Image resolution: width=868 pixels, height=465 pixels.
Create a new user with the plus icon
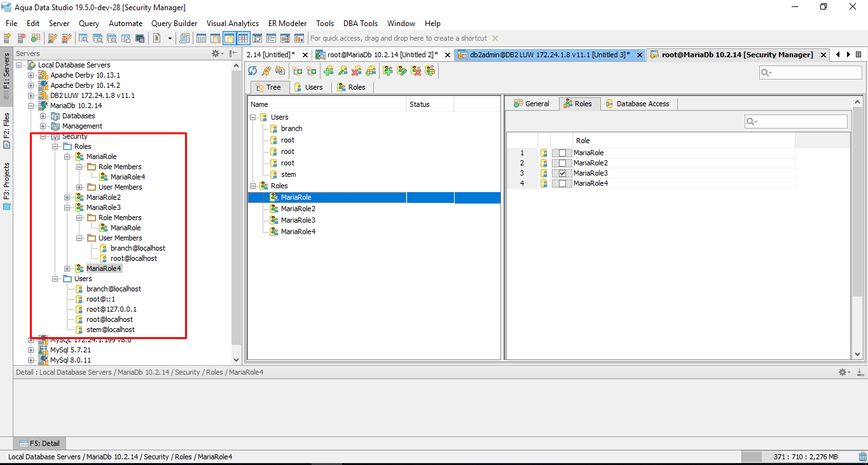coord(328,71)
